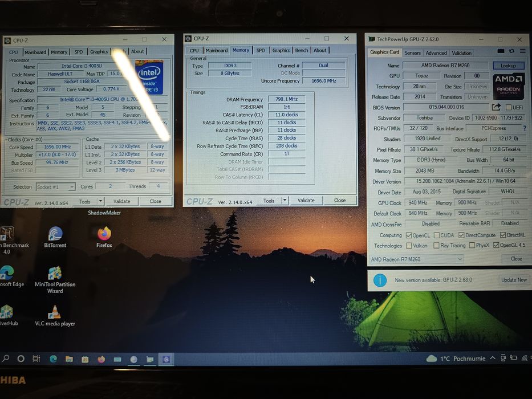Click the GPU Name field AMD Radeon R7 M260
The width and height of the screenshot is (532, 399).
pos(445,65)
